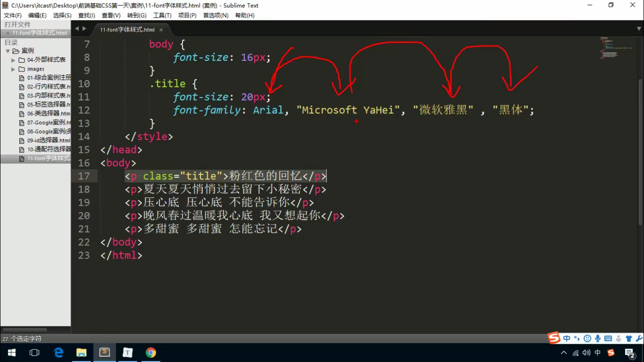The image size is (644, 362).
Task: Launch Microsoft Edge from the taskbar
Action: click(58, 353)
